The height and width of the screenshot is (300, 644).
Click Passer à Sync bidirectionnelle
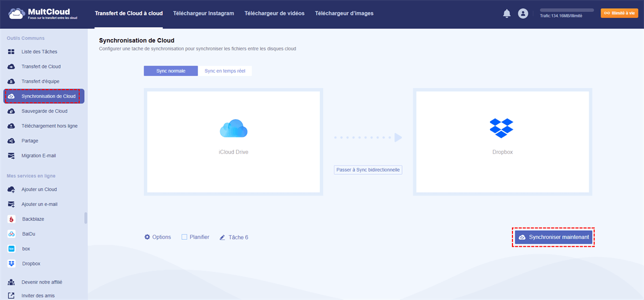point(368,170)
